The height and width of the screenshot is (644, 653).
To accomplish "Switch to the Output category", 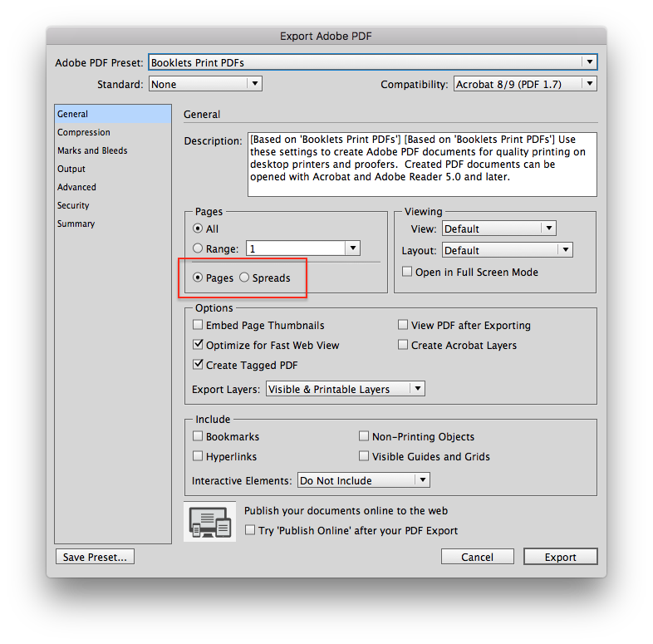I will click(x=113, y=169).
